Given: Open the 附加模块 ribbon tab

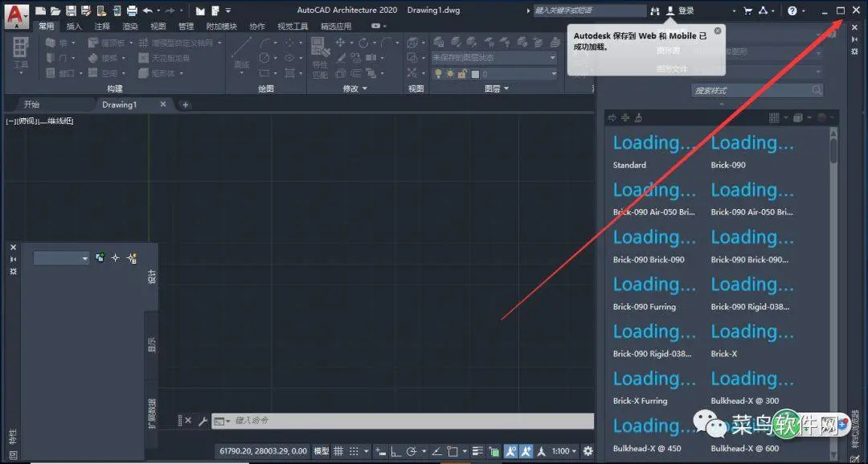Looking at the screenshot, I should (x=222, y=26).
